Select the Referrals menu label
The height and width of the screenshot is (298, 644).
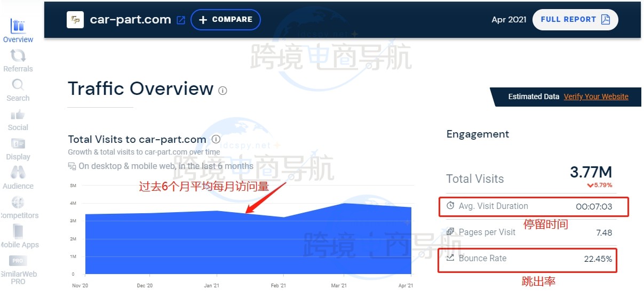18,69
